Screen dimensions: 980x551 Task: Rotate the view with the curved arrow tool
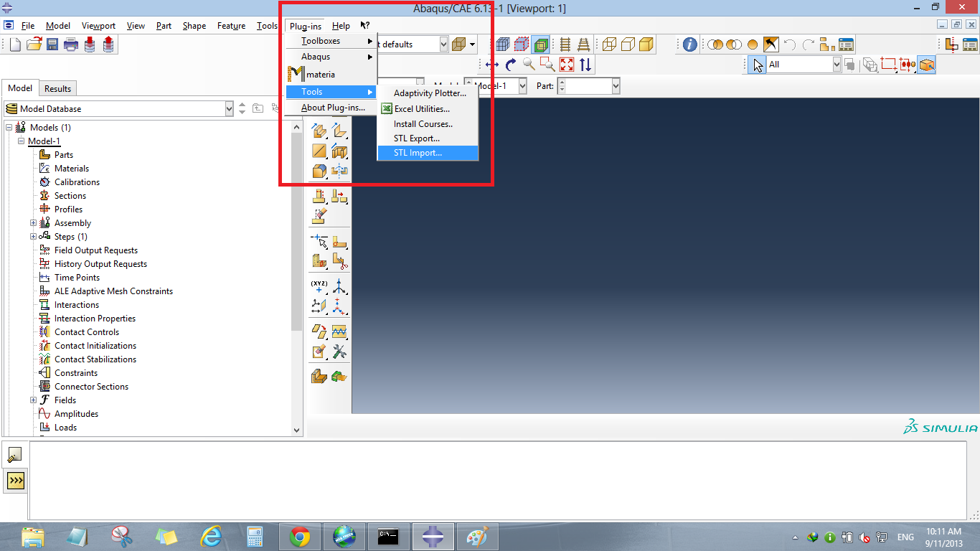click(x=511, y=65)
